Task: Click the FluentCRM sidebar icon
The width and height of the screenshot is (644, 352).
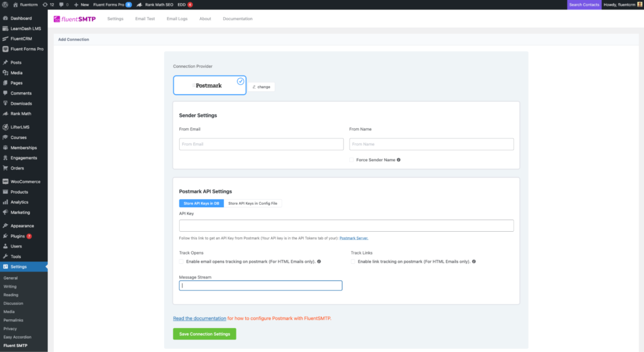Action: pyautogui.click(x=5, y=38)
